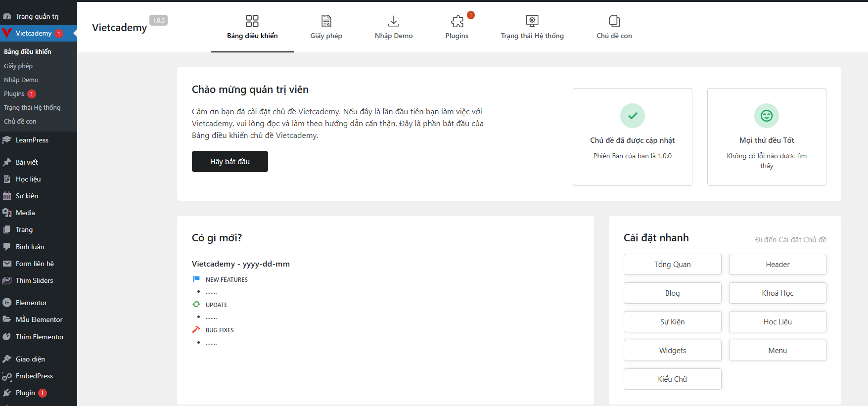Click the Plugin plug icon in sidebar
Image resolution: width=868 pixels, height=406 pixels.
click(7, 393)
